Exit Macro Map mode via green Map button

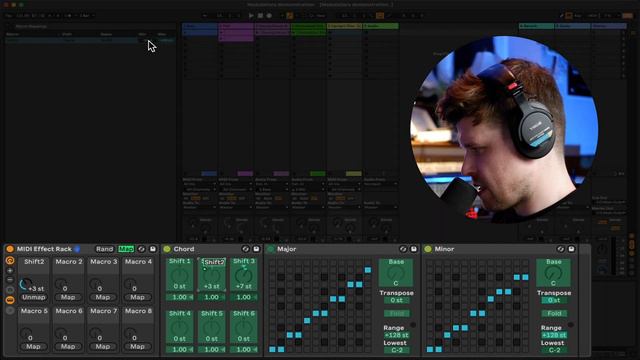[x=126, y=249]
